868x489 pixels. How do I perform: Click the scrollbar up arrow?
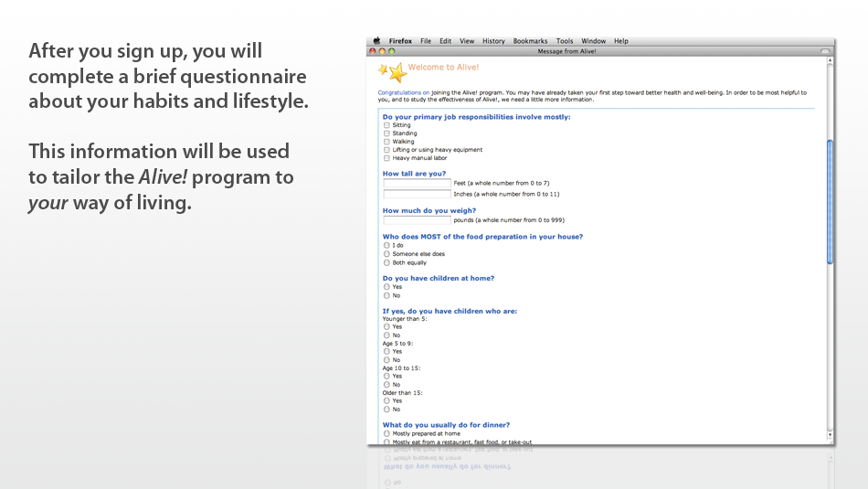tap(830, 61)
